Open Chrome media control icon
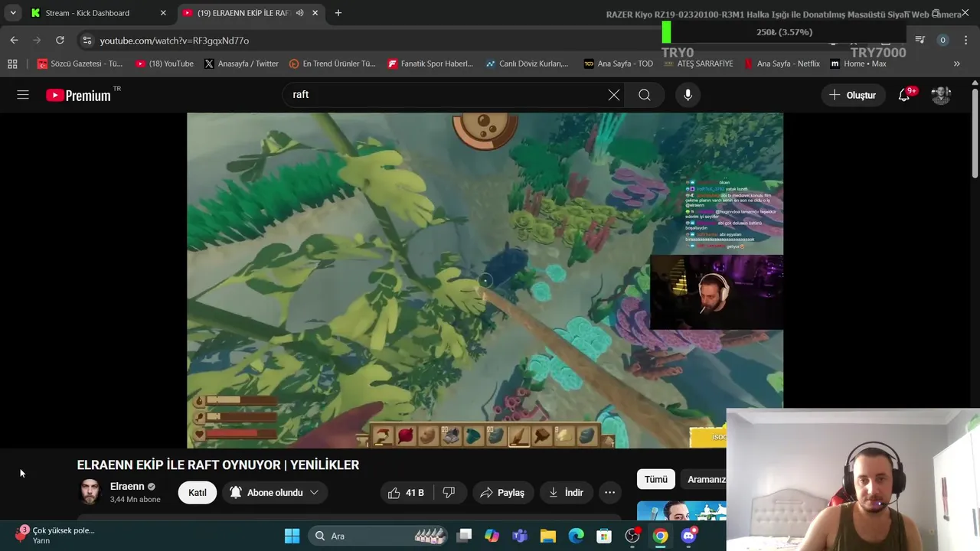This screenshot has height=551, width=980. [x=920, y=40]
